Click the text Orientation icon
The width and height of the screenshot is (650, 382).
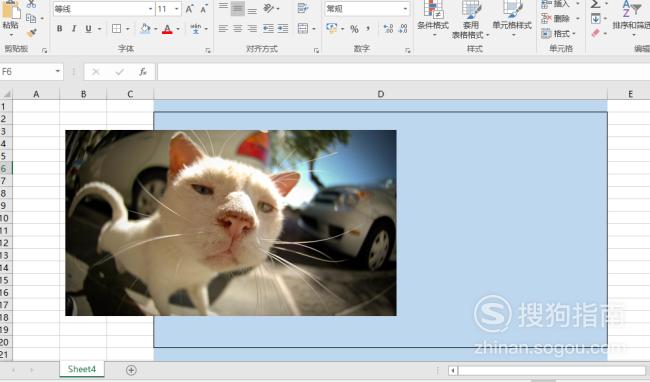click(x=269, y=8)
